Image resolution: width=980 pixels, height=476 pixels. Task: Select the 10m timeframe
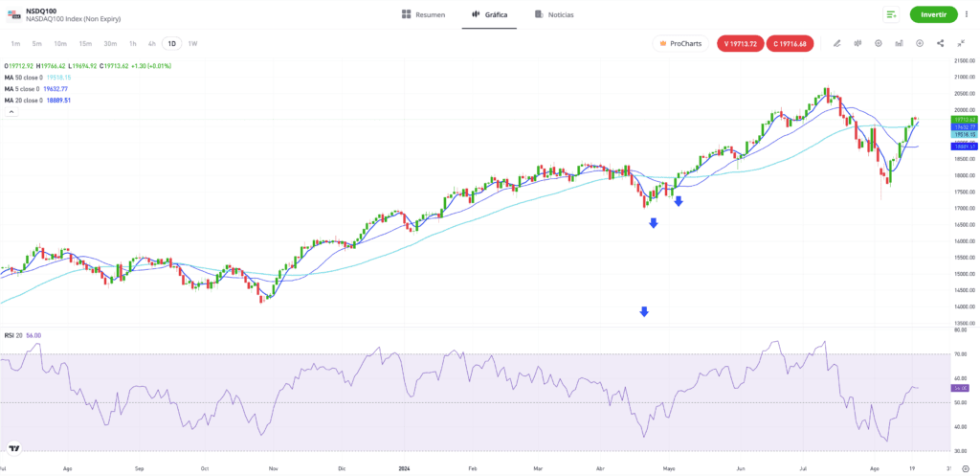coord(60,44)
